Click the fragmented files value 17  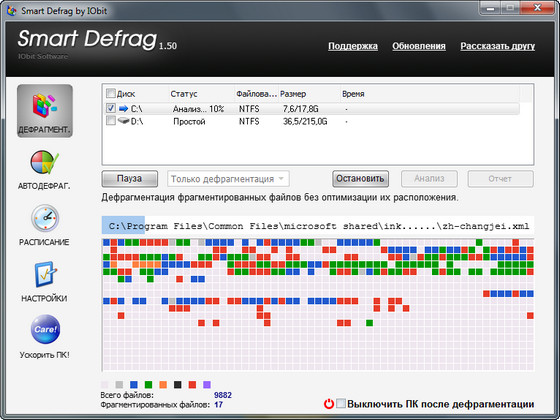pos(219,405)
